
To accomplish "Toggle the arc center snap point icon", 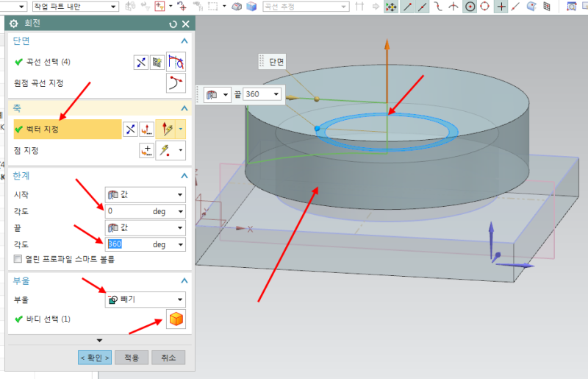I will coord(470,7).
